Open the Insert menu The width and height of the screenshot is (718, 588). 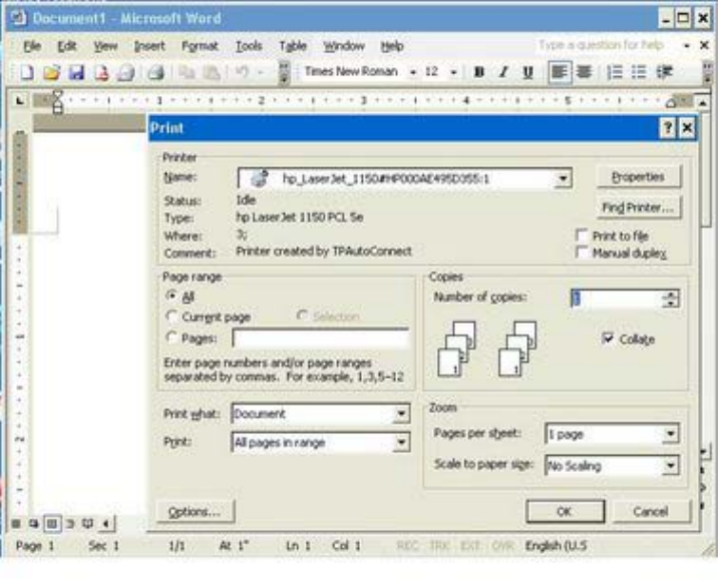(x=149, y=46)
